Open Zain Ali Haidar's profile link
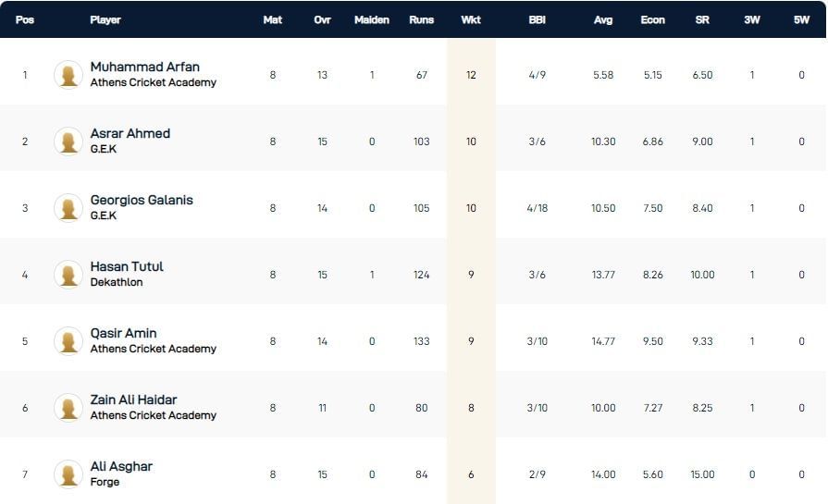 coord(133,400)
